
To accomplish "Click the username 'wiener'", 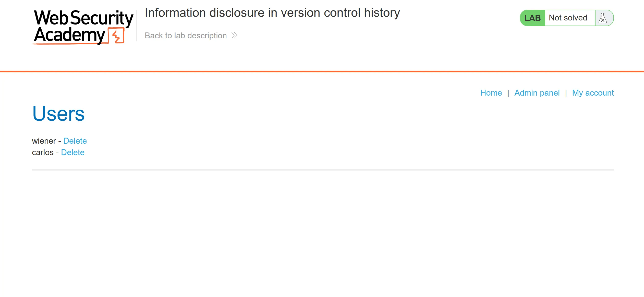I will pyautogui.click(x=44, y=141).
